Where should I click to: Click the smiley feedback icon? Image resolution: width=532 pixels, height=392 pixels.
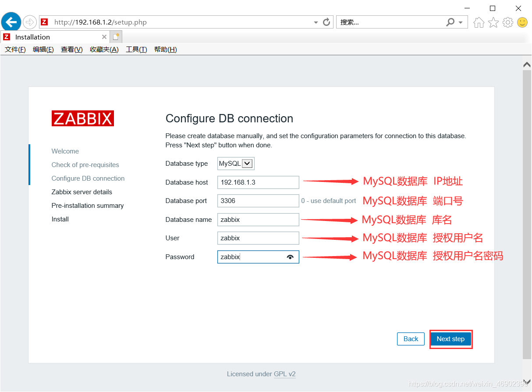[522, 22]
